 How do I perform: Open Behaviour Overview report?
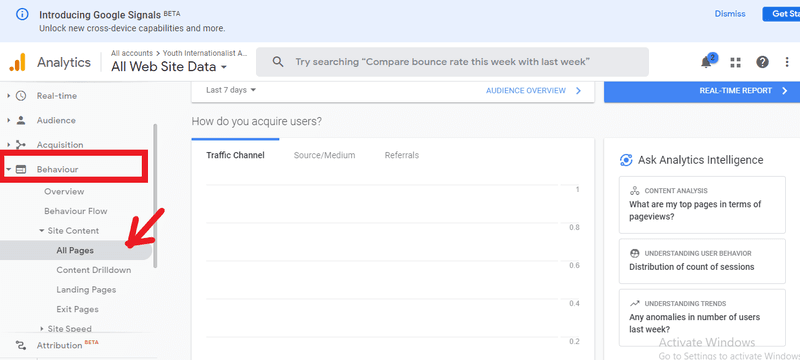[x=64, y=192]
